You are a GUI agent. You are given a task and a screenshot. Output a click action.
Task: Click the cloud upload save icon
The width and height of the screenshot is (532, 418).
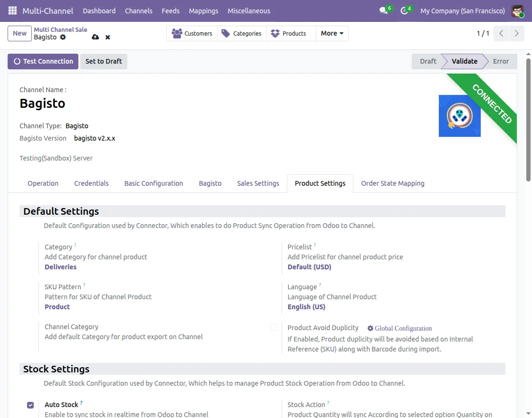pyautogui.click(x=95, y=37)
